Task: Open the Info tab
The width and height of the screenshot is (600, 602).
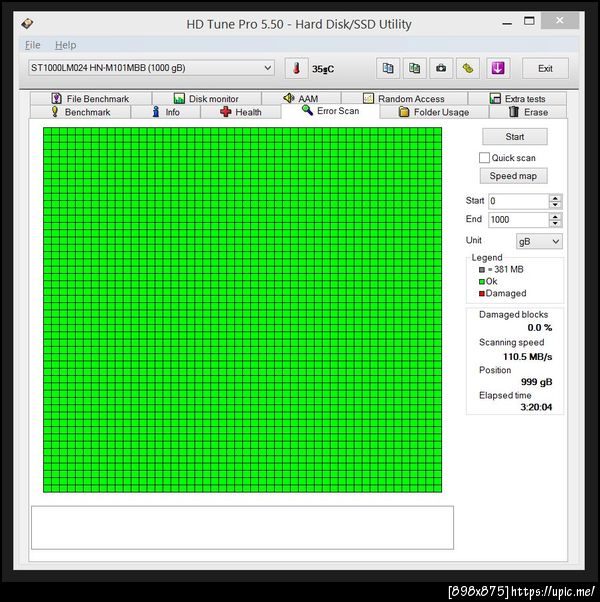Action: coord(166,112)
